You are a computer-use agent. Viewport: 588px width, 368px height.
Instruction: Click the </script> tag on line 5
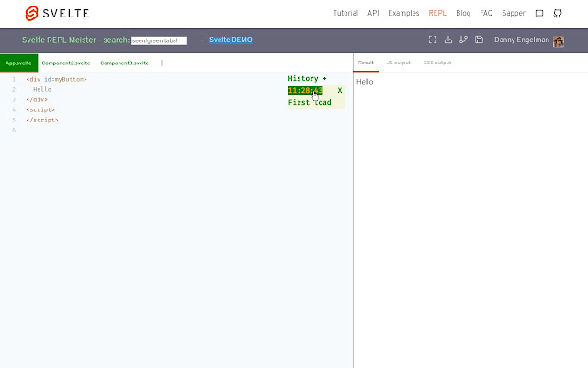pyautogui.click(x=42, y=121)
